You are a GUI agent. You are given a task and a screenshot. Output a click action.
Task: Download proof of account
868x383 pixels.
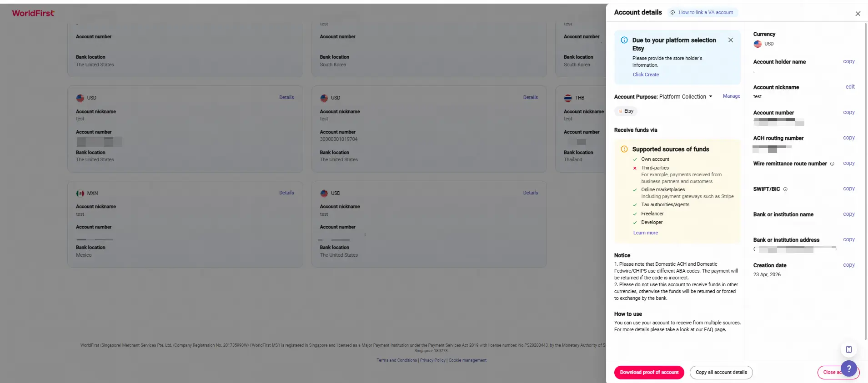coord(649,372)
